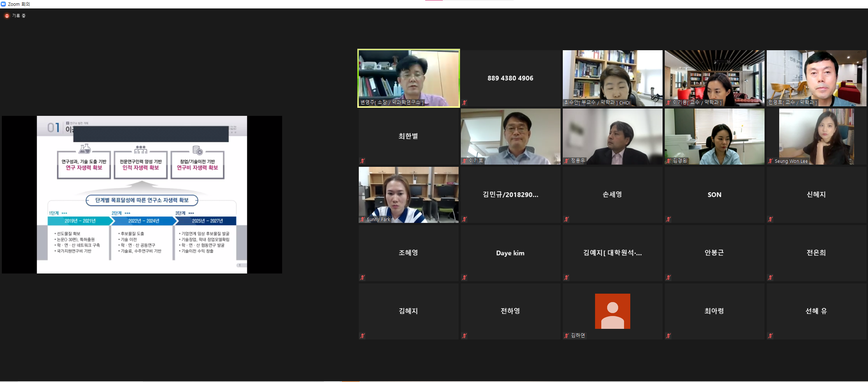This screenshot has height=382, width=868.
Task: Click the 단계별 목표달성에 따른 연구소 자생력 확보 banner
Action: [x=142, y=200]
